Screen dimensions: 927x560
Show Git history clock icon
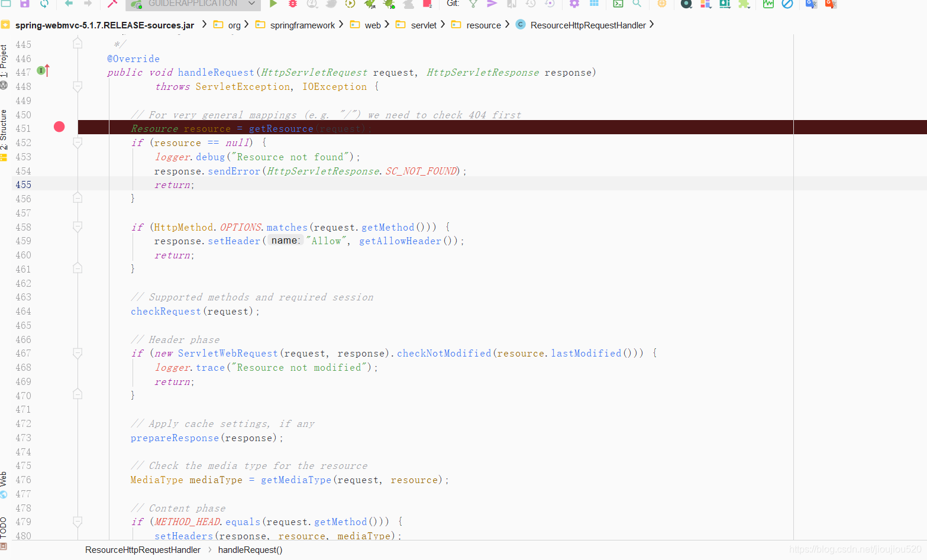531,4
